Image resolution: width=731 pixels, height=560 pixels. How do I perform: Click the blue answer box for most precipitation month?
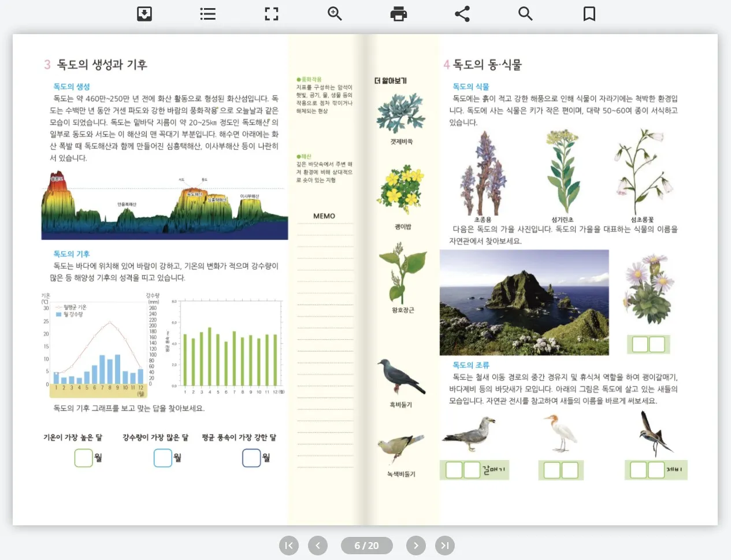(163, 458)
